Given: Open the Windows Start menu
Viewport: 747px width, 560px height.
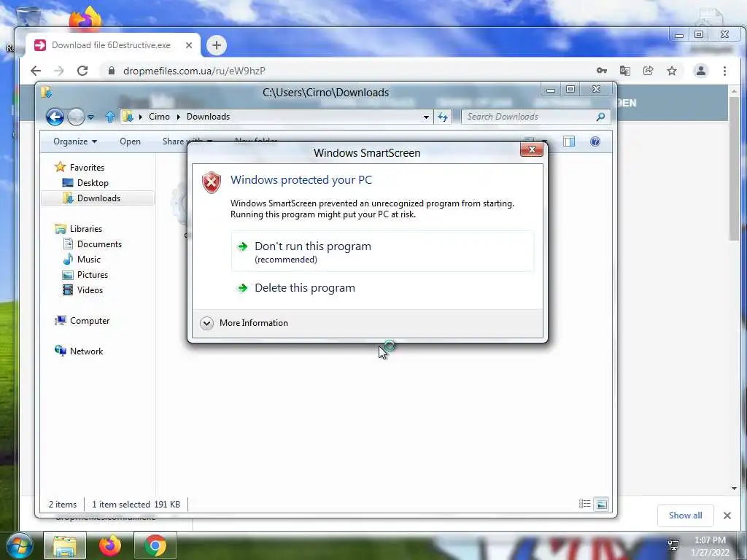Looking at the screenshot, I should (x=19, y=545).
